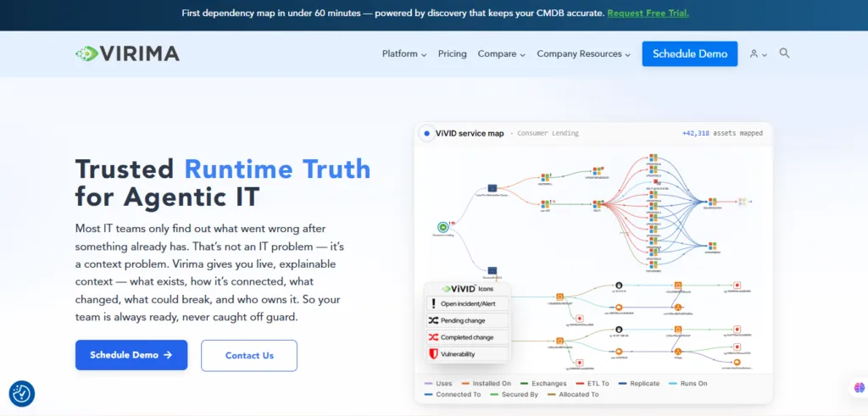Click the 'Connected To' legend entry
This screenshot has width=868, height=416.
(453, 395)
